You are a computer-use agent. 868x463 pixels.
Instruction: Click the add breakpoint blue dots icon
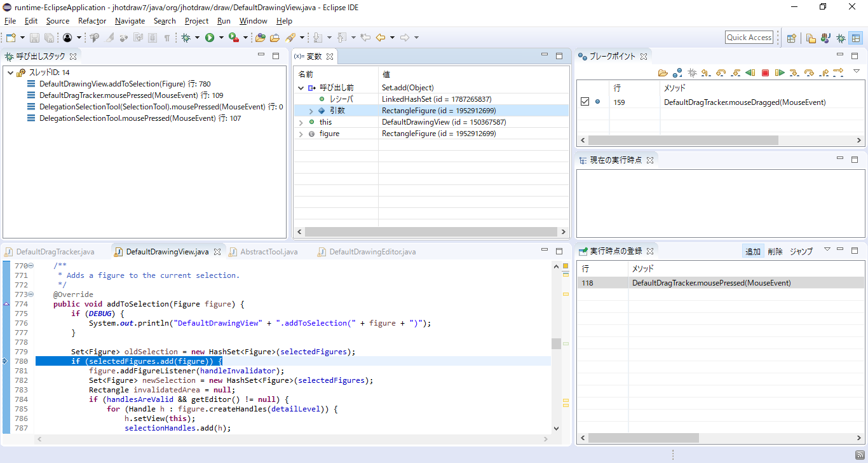click(677, 73)
